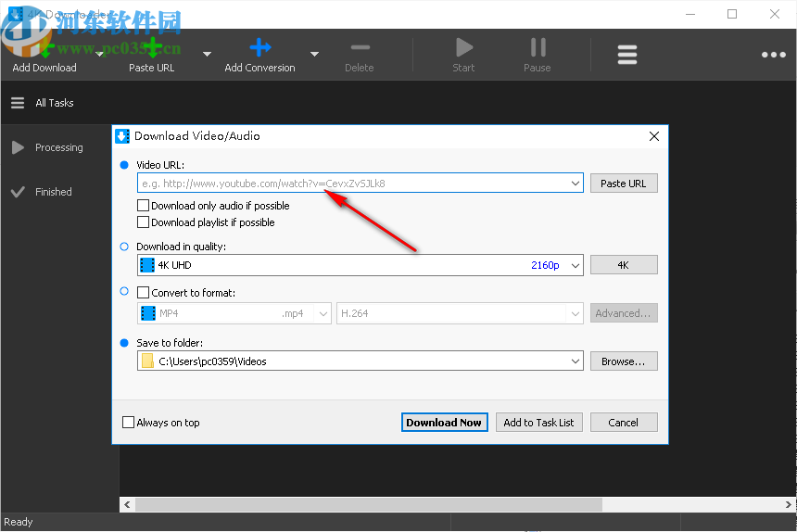The height and width of the screenshot is (532, 797).
Task: Expand the Paste URL dropdown arrow in toolbar
Action: [207, 54]
